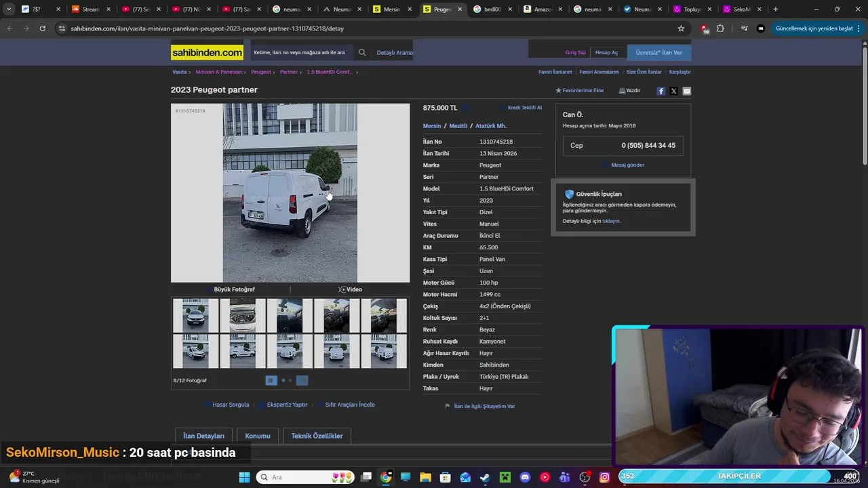Click Mesaj gönder to message the seller

pyautogui.click(x=627, y=165)
